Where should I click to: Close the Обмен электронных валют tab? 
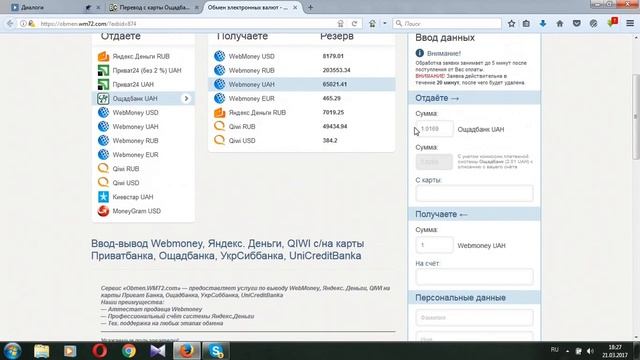pos(295,7)
